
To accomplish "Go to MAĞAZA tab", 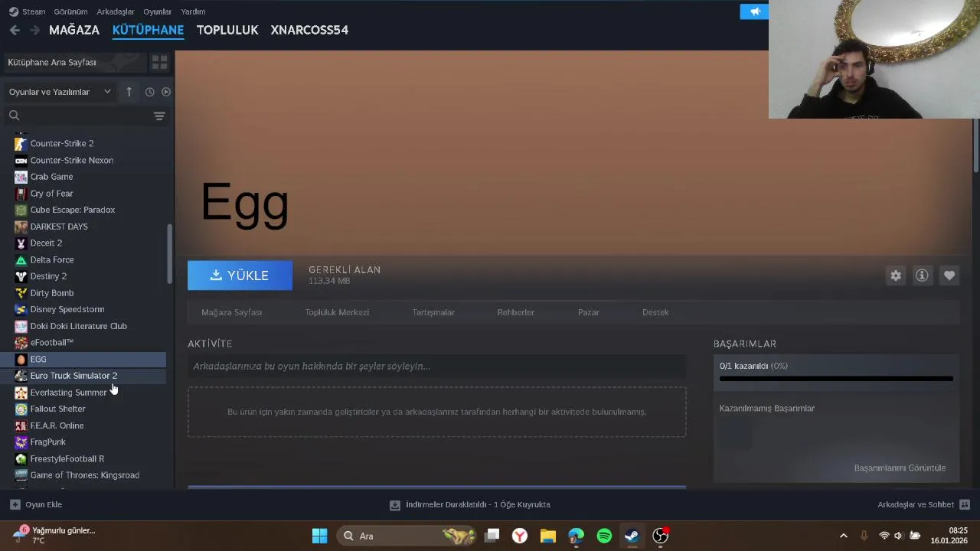I will click(74, 30).
